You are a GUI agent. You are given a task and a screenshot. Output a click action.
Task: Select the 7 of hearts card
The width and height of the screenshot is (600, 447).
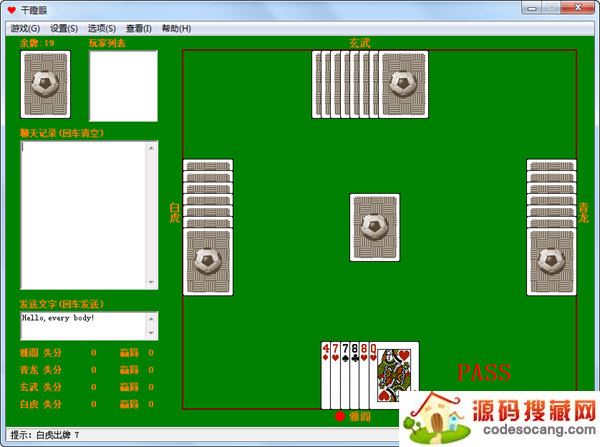click(334, 375)
